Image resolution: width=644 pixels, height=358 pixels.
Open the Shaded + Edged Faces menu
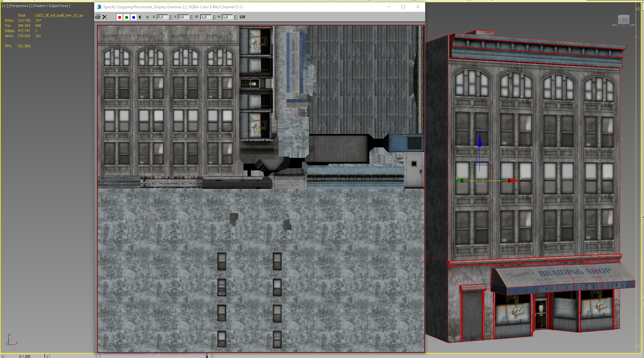[x=51, y=6]
